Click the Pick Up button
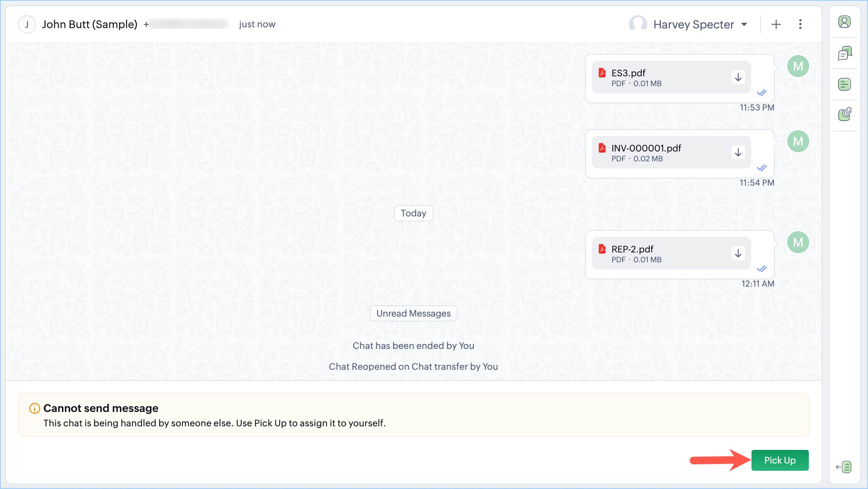Viewport: 868px width, 489px height. pos(780,460)
